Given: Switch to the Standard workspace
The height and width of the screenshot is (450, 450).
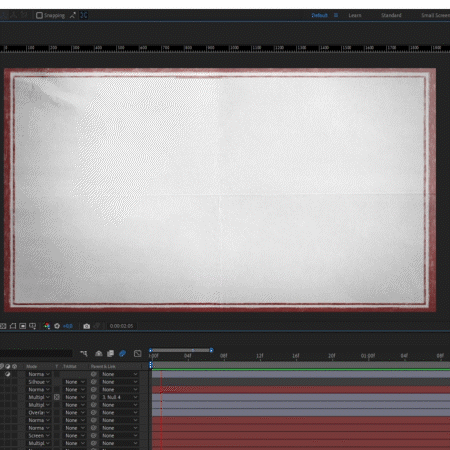Looking at the screenshot, I should click(x=391, y=15).
